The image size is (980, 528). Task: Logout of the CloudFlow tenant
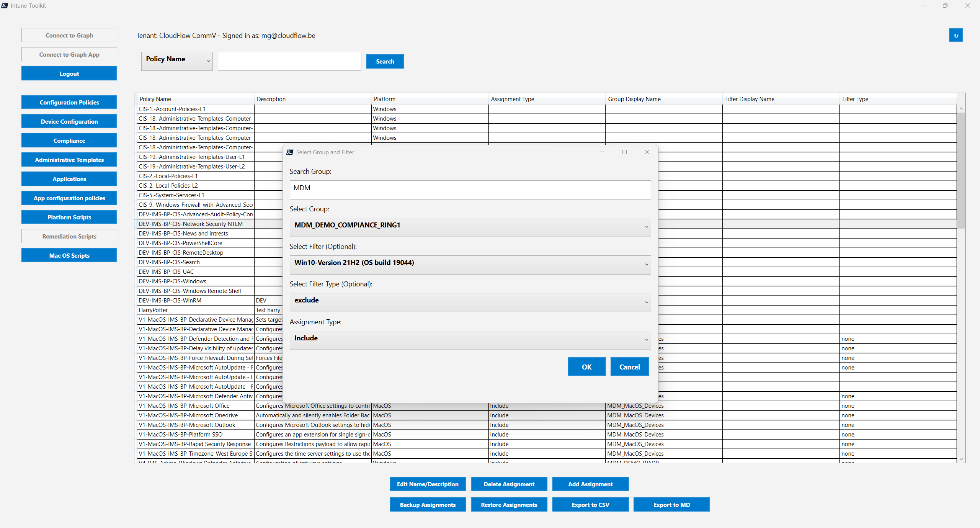coord(69,73)
